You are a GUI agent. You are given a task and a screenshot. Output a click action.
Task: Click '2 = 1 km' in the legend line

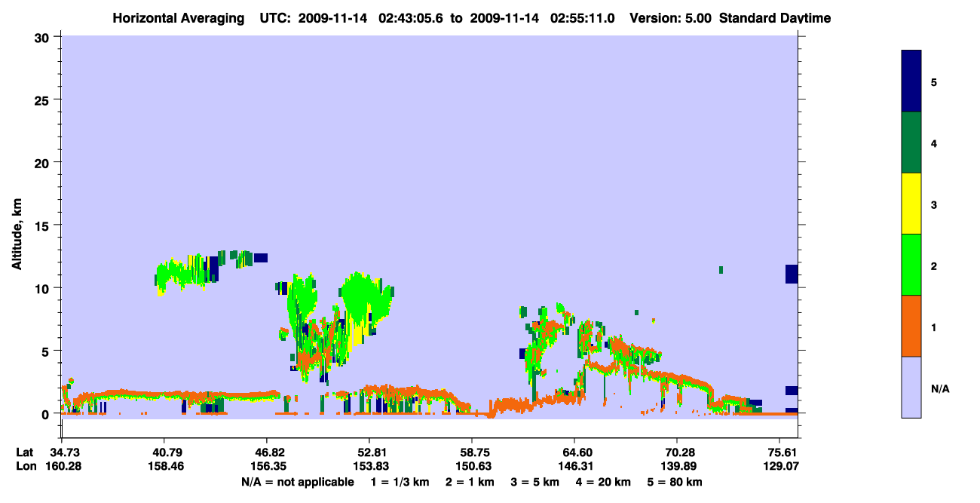pyautogui.click(x=470, y=482)
